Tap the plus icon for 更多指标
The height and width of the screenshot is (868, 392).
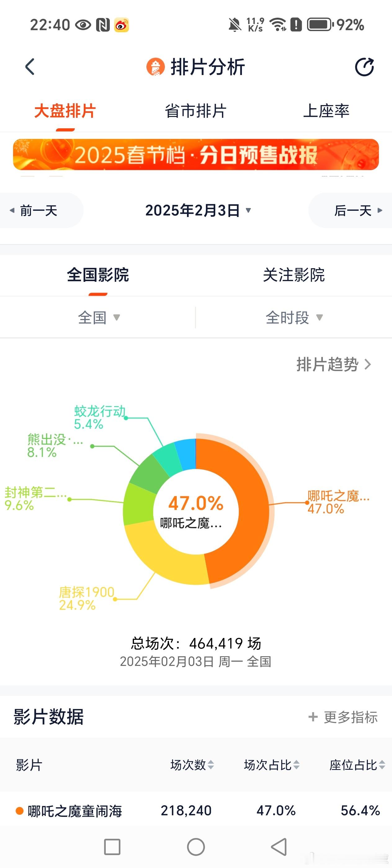click(x=313, y=717)
